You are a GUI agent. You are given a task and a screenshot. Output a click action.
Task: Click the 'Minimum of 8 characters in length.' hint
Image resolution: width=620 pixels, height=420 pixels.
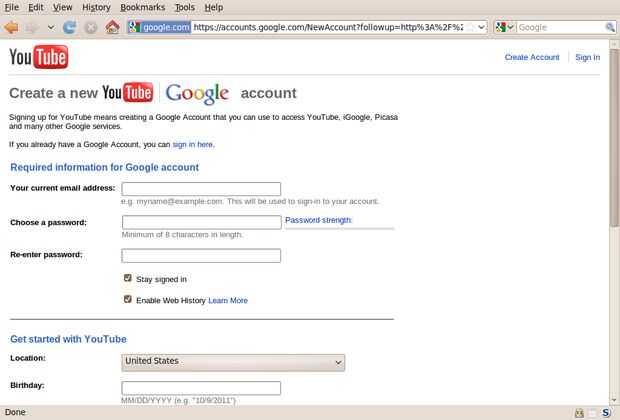(x=182, y=235)
